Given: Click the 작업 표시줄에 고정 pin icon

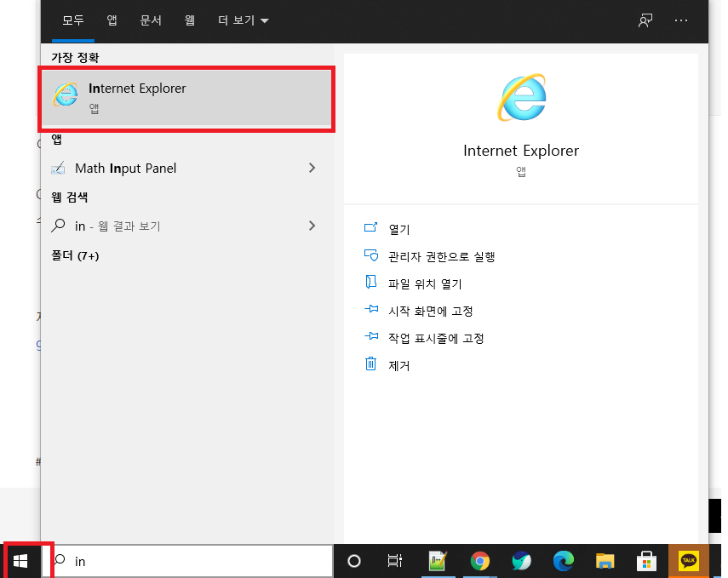Looking at the screenshot, I should click(371, 335).
